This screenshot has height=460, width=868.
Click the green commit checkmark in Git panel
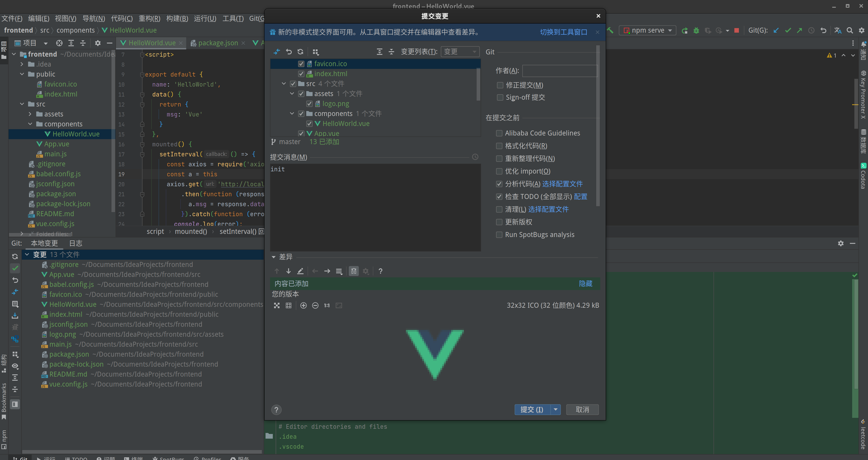pyautogui.click(x=15, y=268)
